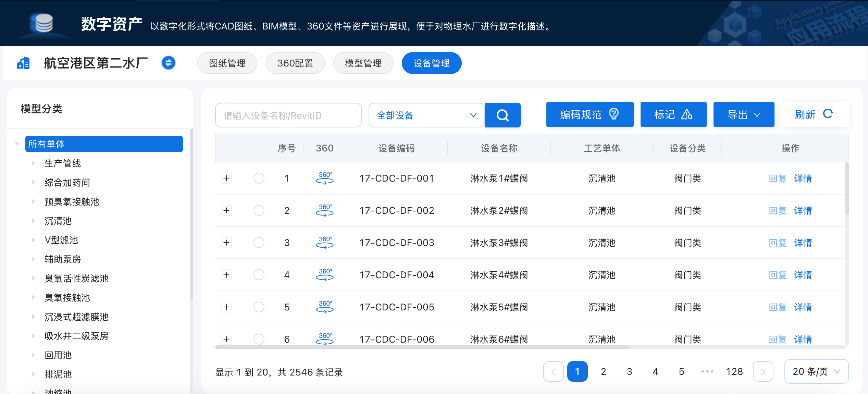Image resolution: width=868 pixels, height=394 pixels.
Task: Click the help icon inside 编码规范 button
Action: (614, 114)
